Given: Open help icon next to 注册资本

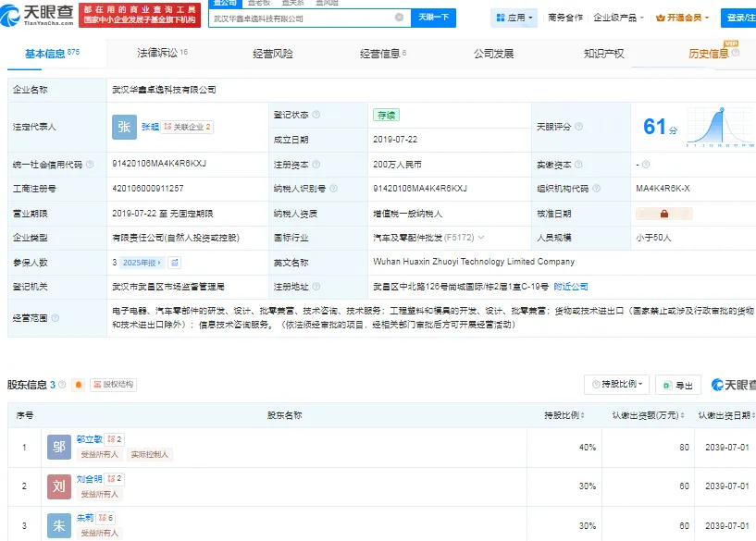Looking at the screenshot, I should [316, 165].
